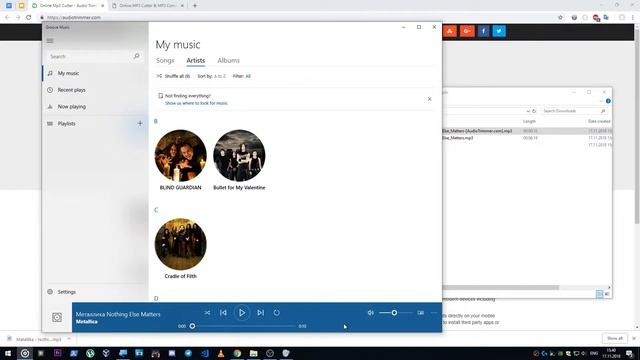Expand the downloaded mp3 options chevron

(69, 339)
